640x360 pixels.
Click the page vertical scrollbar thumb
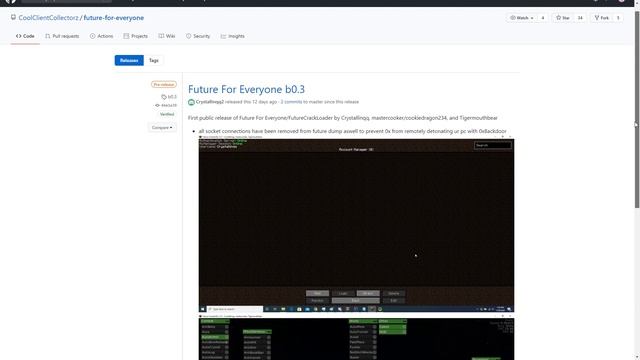(x=637, y=109)
